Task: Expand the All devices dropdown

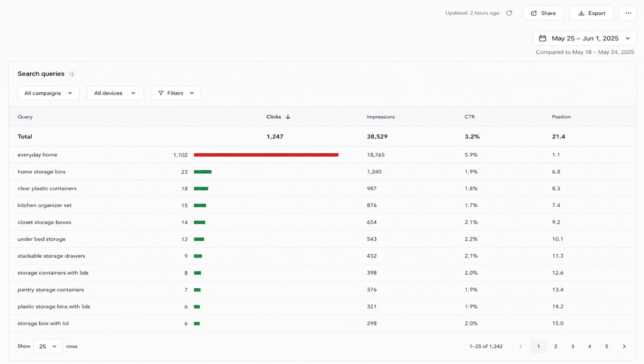Action: point(115,93)
